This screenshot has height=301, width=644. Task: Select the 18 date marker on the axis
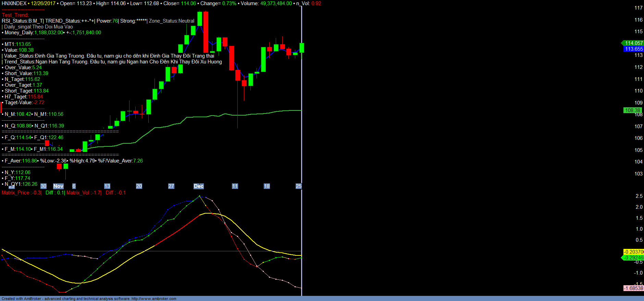click(267, 186)
